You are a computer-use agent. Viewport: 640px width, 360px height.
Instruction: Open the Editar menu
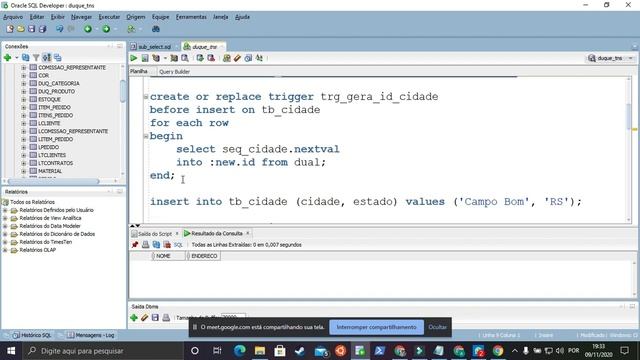point(37,17)
